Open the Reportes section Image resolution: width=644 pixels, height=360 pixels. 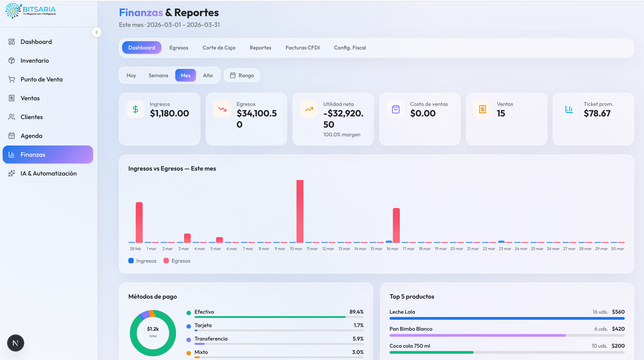click(260, 47)
